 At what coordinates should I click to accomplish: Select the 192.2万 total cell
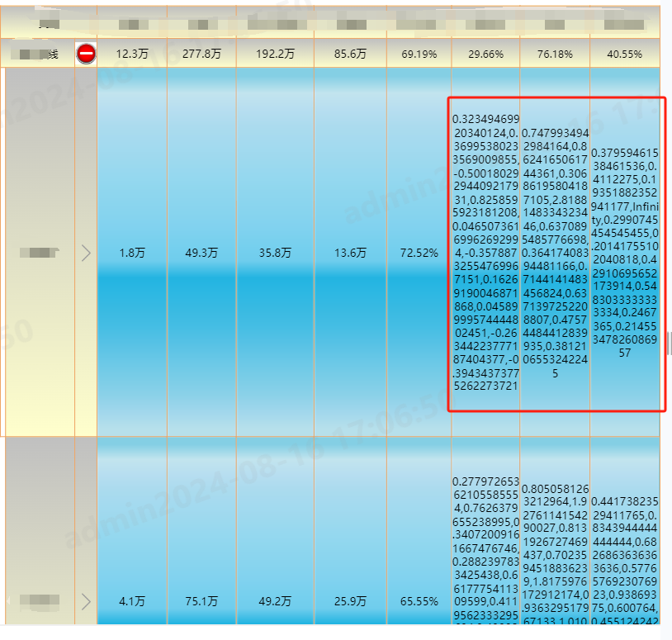[x=275, y=54]
